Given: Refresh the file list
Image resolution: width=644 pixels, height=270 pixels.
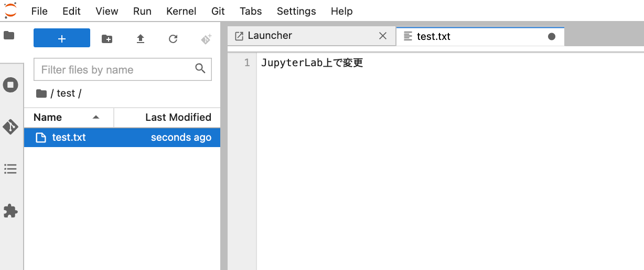Looking at the screenshot, I should click(173, 38).
